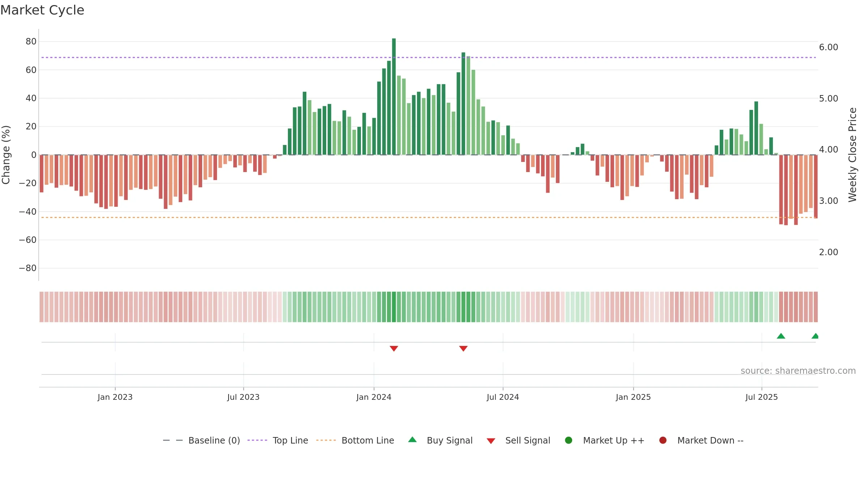Click the −60 left axis value
Image resolution: width=868 pixels, height=488 pixels.
point(28,240)
